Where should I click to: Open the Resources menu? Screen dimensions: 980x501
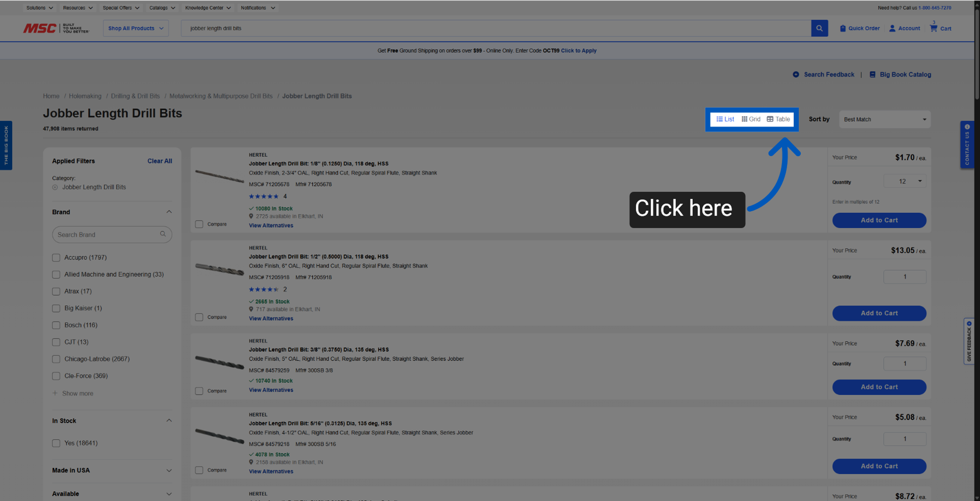click(78, 8)
